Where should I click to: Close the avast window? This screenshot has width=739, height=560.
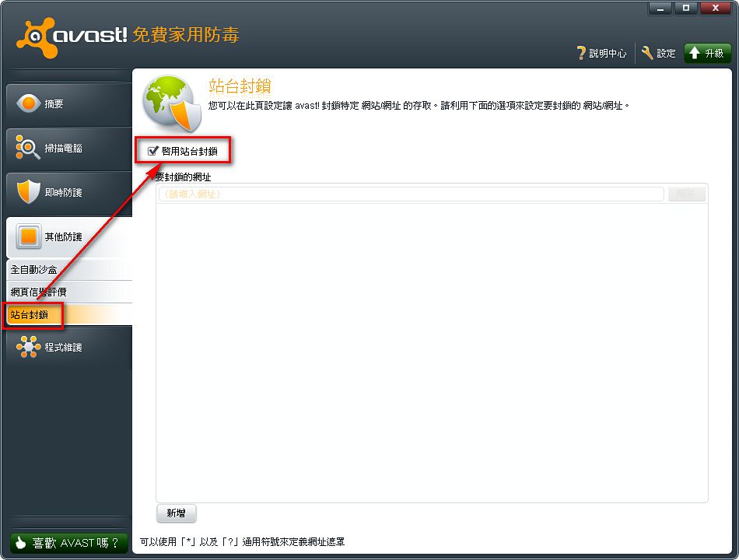[716, 8]
